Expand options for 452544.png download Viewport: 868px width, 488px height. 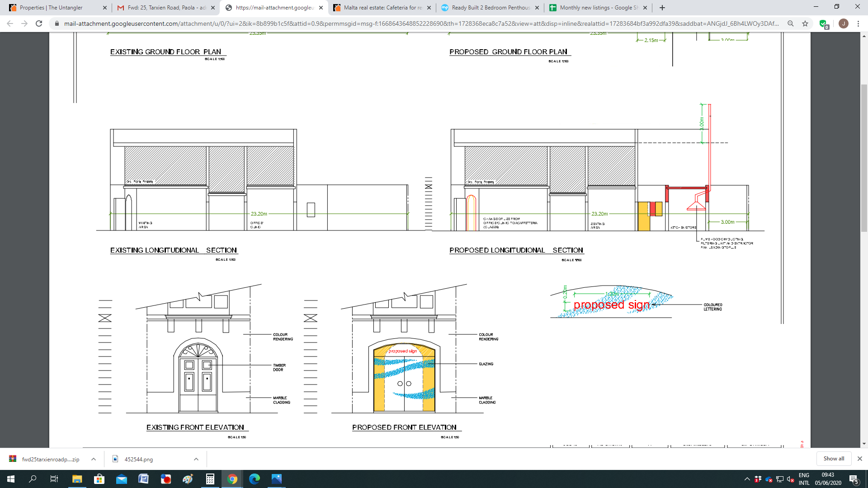[196, 459]
